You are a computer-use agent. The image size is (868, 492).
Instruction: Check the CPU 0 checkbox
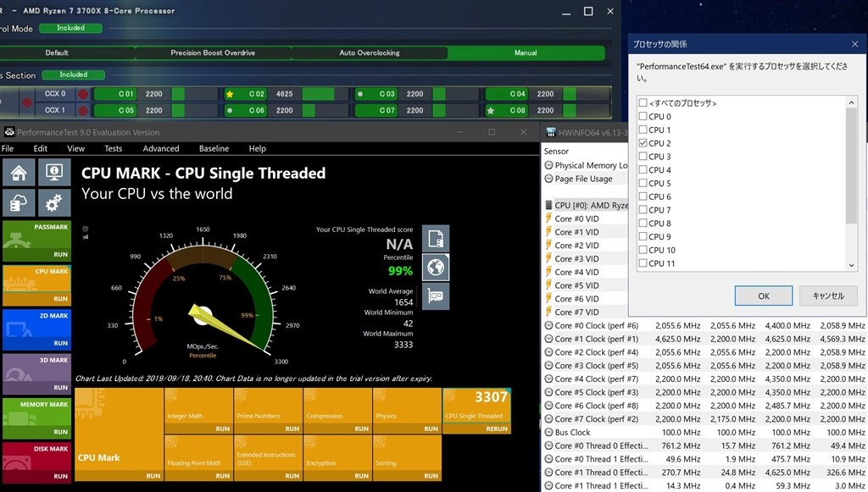[x=643, y=116]
